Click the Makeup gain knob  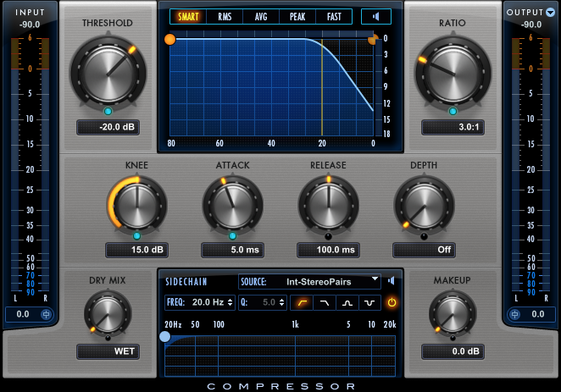tap(453, 314)
